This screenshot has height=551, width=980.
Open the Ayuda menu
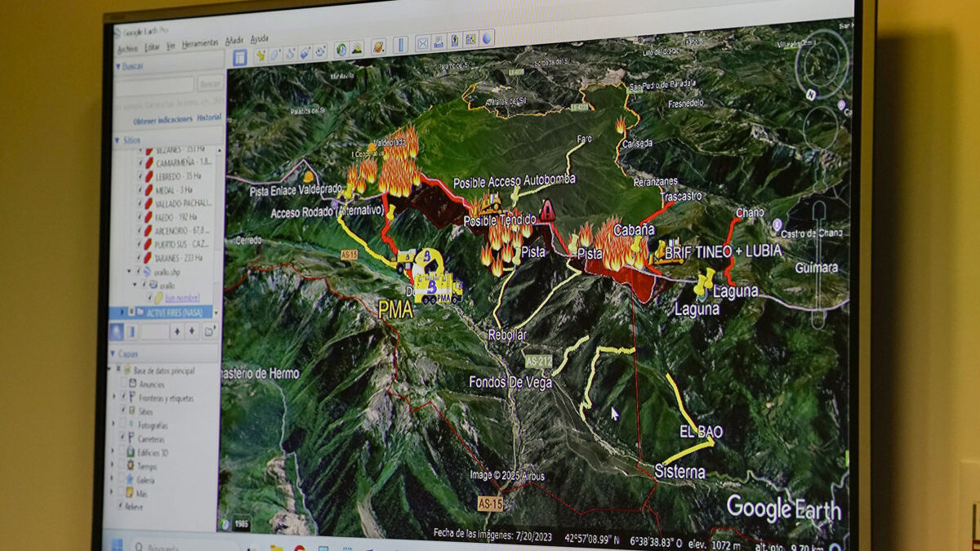coord(259,38)
